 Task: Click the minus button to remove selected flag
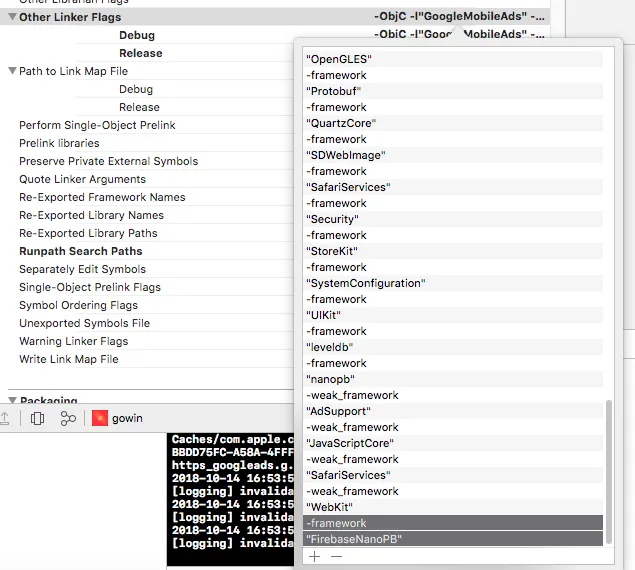336,557
